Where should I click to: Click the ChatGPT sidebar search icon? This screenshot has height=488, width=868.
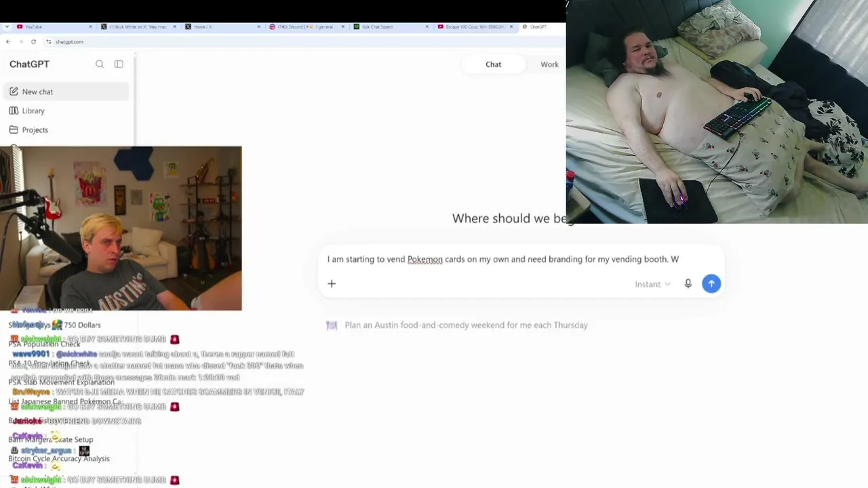[x=100, y=64]
